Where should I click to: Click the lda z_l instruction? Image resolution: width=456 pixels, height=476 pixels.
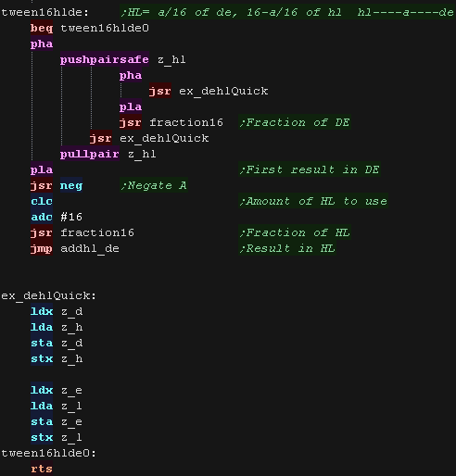click(57, 406)
